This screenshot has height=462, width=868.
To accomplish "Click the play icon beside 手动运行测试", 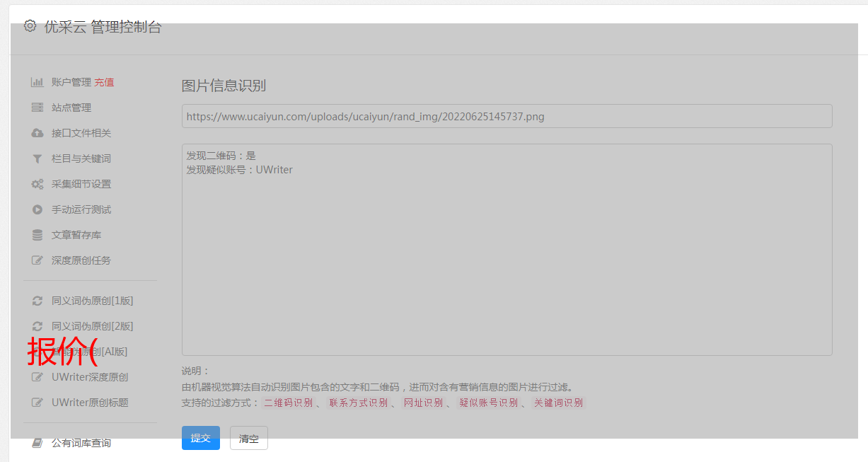I will (x=37, y=209).
